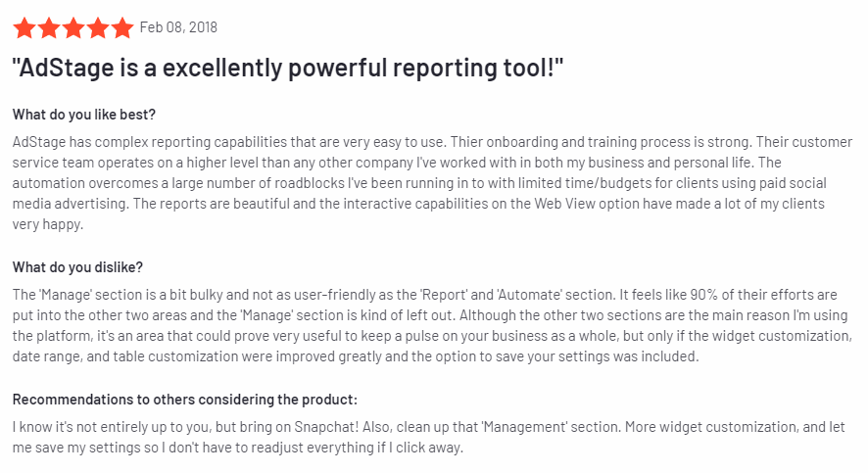Click the Feb 08, 2018 review date
This screenshot has width=868, height=473.
(x=178, y=27)
